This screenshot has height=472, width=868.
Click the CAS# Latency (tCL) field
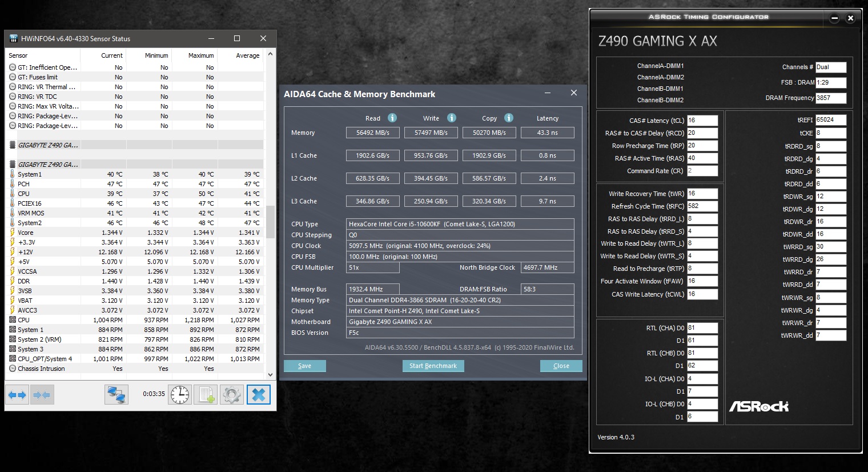click(702, 121)
